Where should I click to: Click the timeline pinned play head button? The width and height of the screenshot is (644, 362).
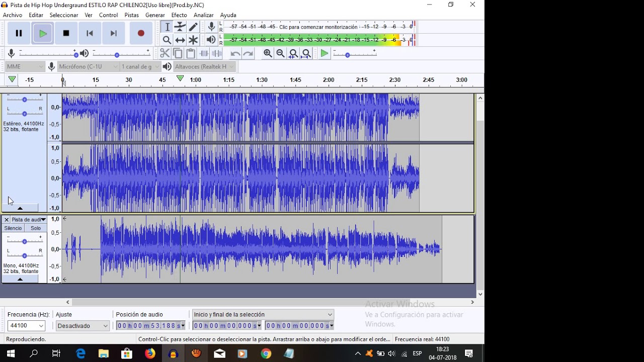(x=12, y=79)
